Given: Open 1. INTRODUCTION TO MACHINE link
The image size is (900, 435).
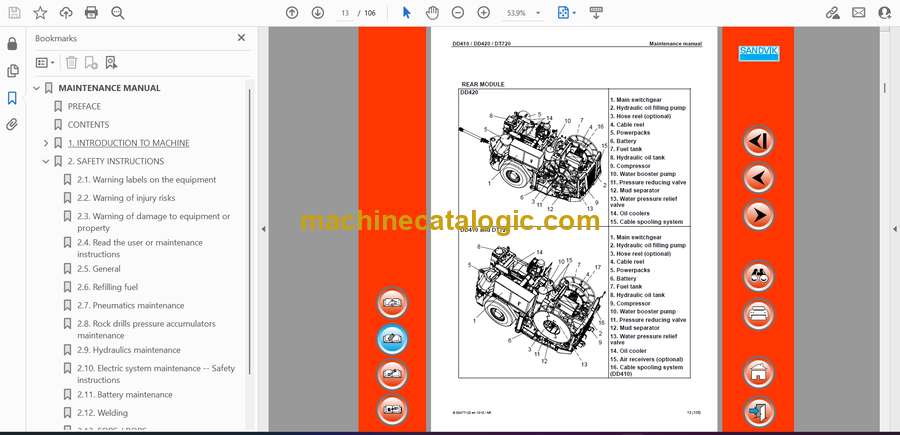Looking at the screenshot, I should tap(129, 143).
